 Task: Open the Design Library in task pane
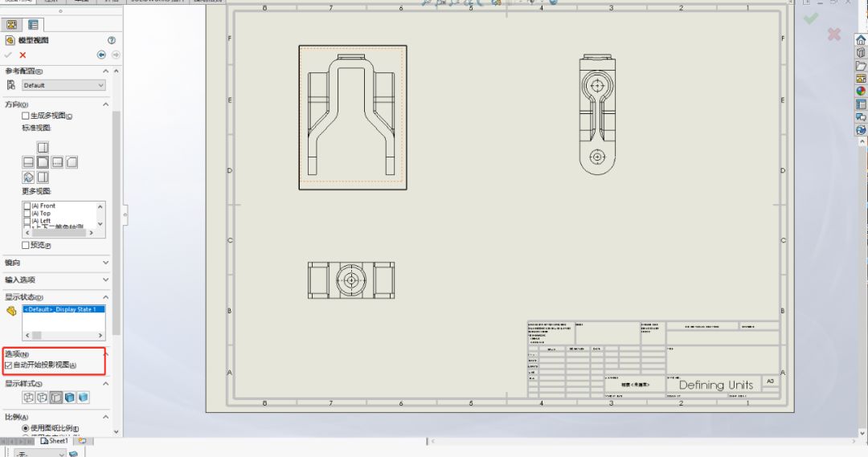tap(861, 53)
